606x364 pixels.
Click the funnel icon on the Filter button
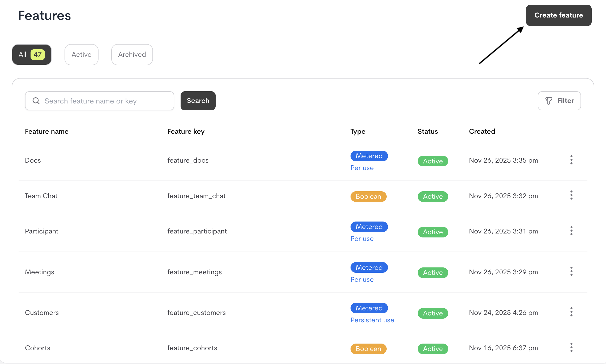(549, 101)
